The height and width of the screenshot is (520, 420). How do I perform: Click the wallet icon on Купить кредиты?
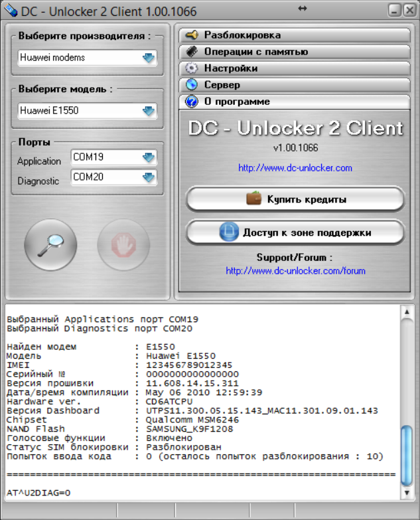pos(254,199)
